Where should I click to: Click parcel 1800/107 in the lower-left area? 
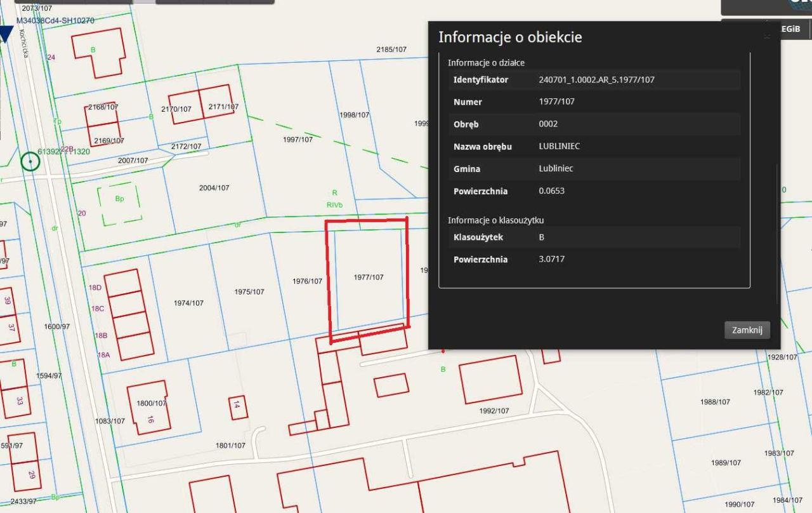(x=150, y=403)
